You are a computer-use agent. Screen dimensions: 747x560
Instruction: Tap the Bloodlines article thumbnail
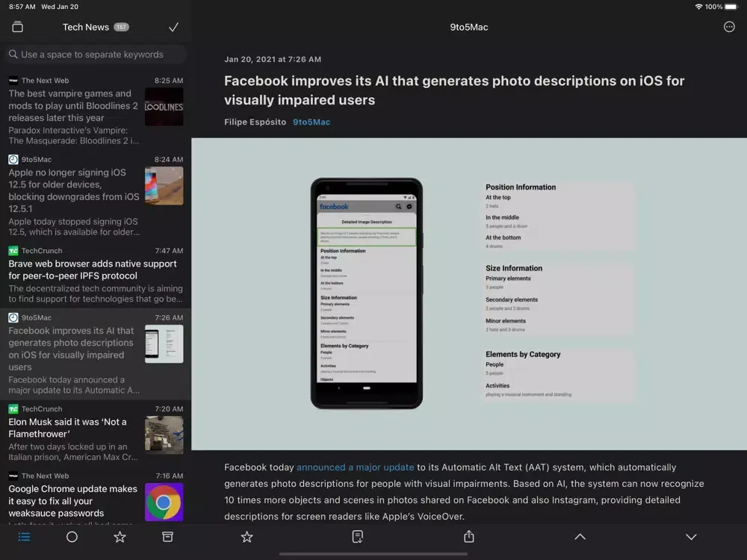tap(164, 107)
